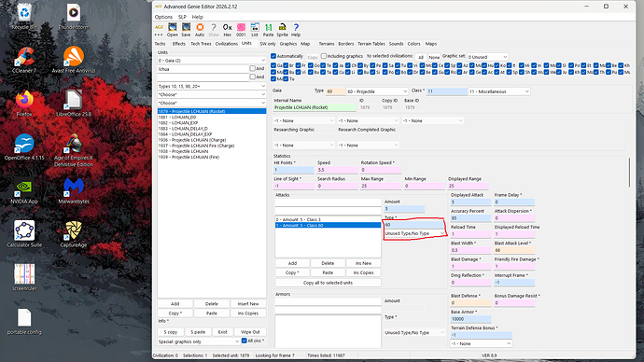Enable Including graphics checkbox

tap(324, 56)
